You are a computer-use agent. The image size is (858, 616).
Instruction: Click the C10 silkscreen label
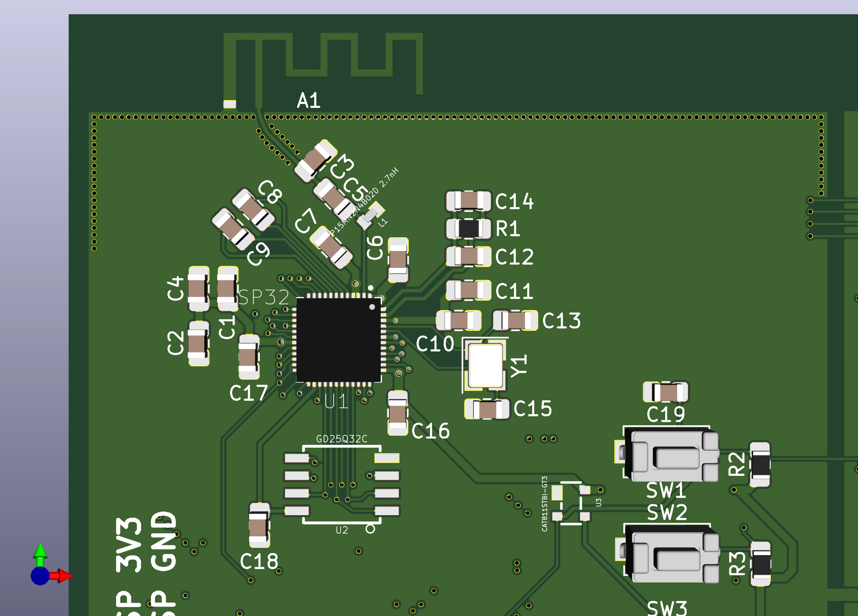(x=435, y=344)
